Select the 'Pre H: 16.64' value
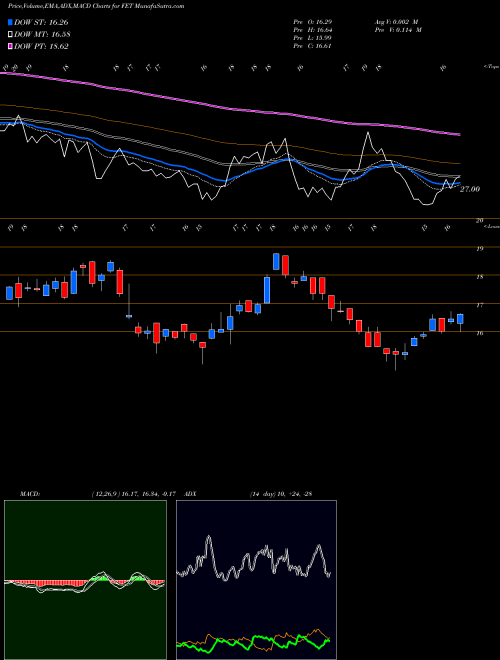 pyautogui.click(x=313, y=30)
